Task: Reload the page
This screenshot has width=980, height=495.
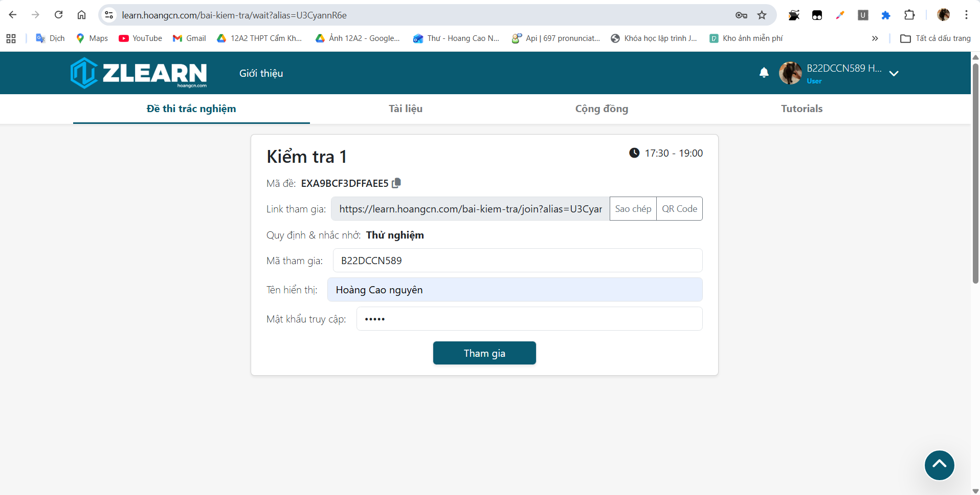Action: (x=59, y=15)
